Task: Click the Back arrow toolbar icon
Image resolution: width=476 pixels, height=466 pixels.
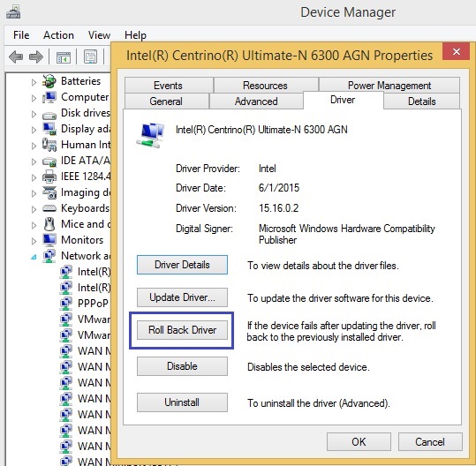Action: [16, 56]
